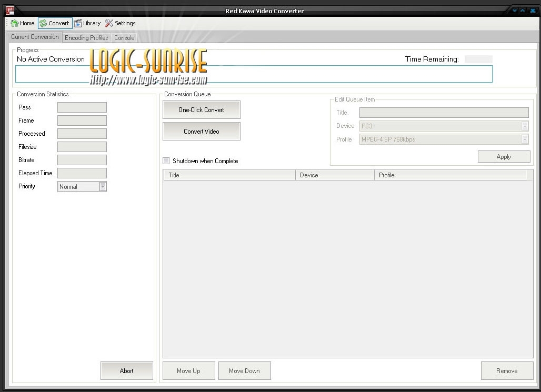Screen dimensions: 541x392
Task: Click Apply in Edit Queue Item
Action: (504, 157)
